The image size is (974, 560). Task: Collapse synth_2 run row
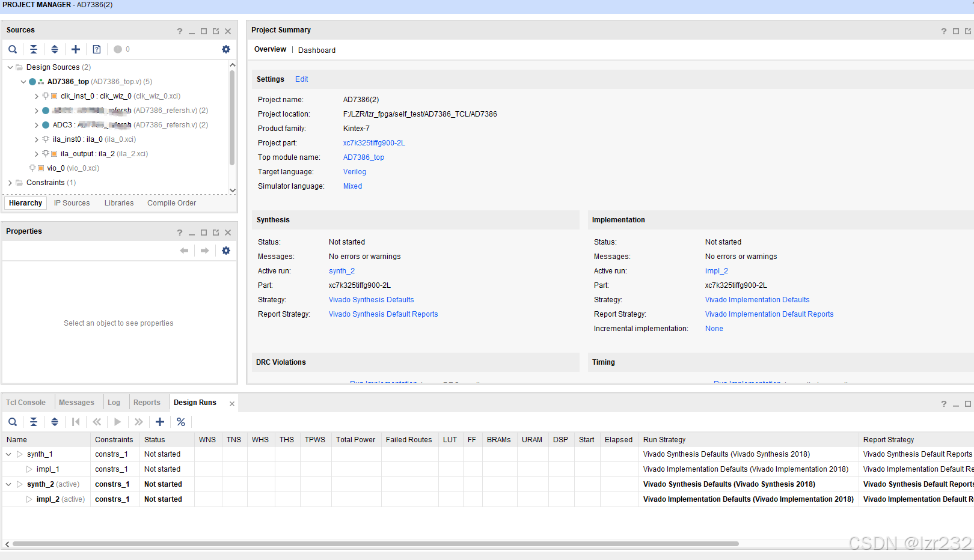(8, 484)
